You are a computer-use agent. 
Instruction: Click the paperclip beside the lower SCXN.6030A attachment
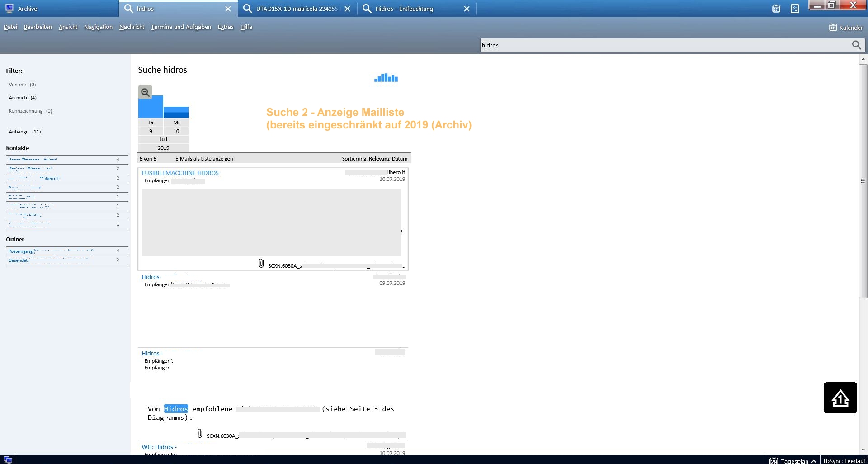[200, 433]
